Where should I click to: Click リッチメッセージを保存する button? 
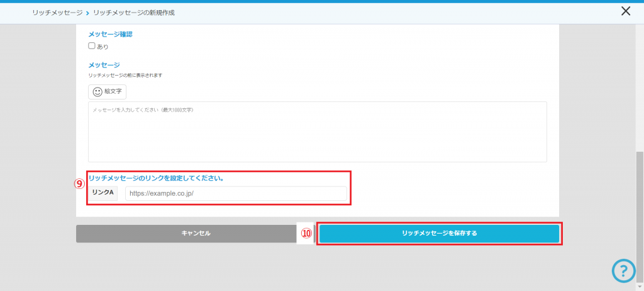click(439, 233)
